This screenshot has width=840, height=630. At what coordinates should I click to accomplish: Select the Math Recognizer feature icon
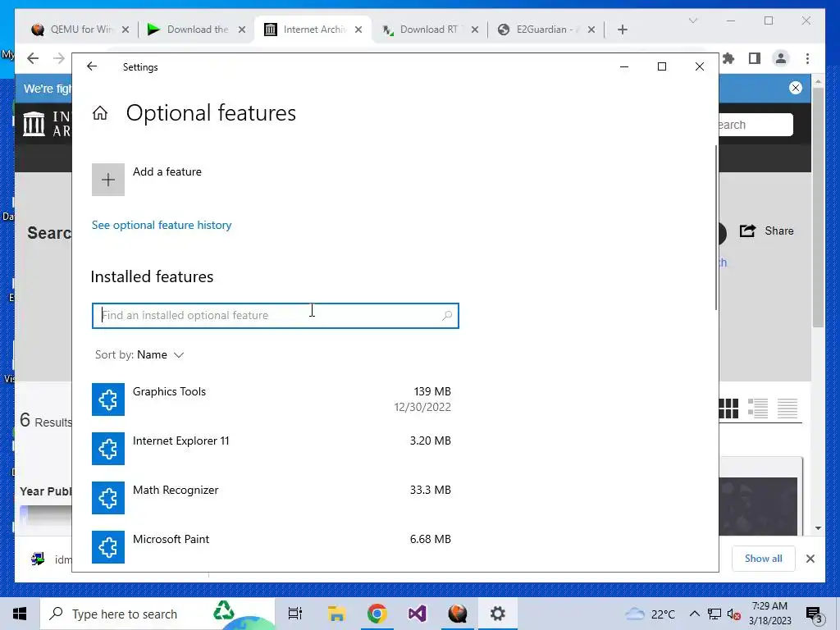(108, 498)
